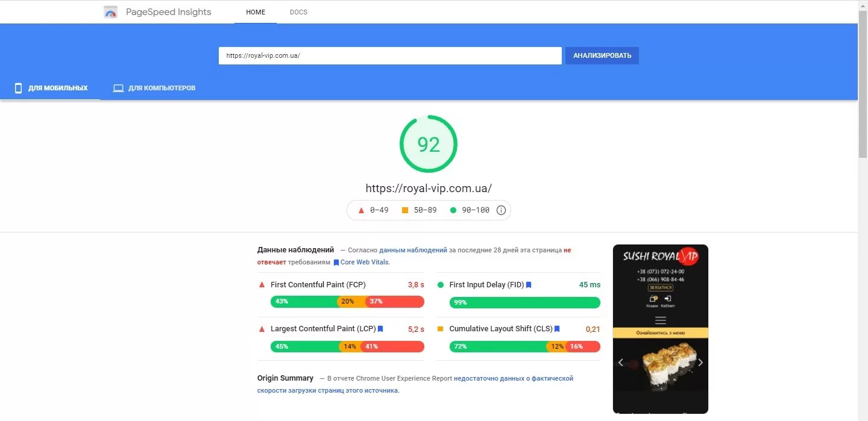Click the bookmark icon next to First Input Delay (FID)
Viewport: 868px width, 421px height.
pyautogui.click(x=529, y=285)
